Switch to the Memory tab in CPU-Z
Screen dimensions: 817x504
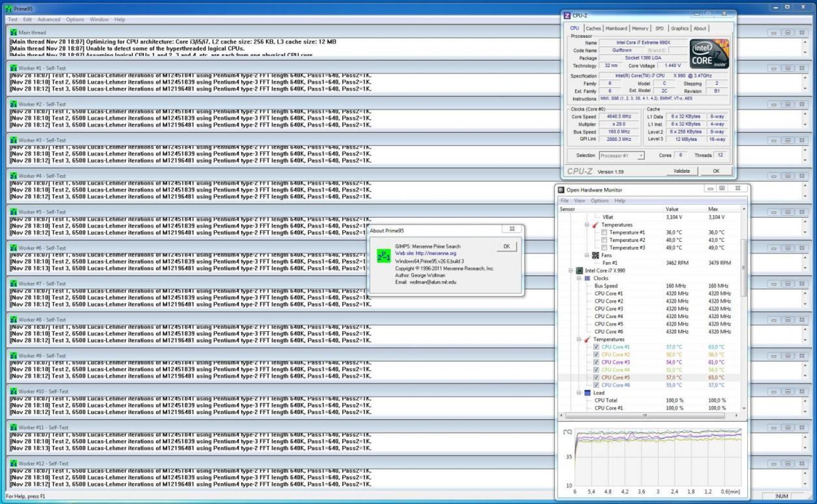[x=640, y=29]
